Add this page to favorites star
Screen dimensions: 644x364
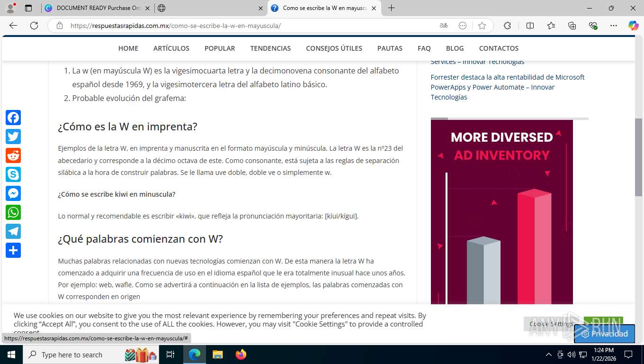pos(482,26)
